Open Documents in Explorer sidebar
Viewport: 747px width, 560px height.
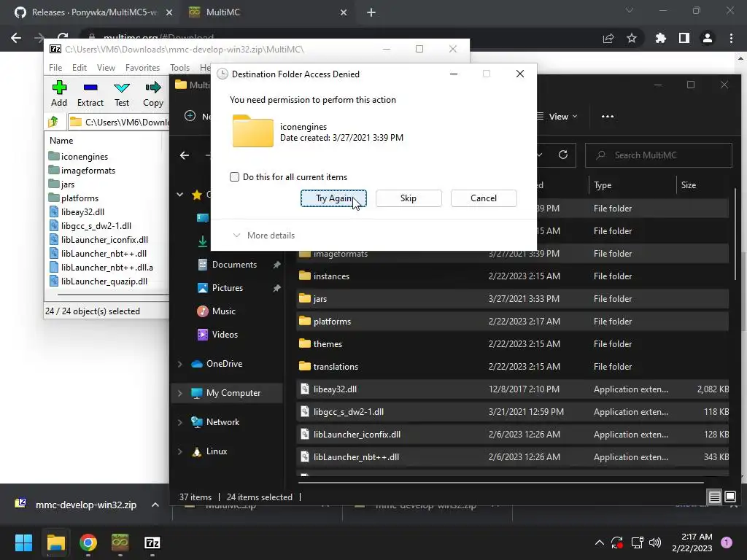[x=234, y=265]
